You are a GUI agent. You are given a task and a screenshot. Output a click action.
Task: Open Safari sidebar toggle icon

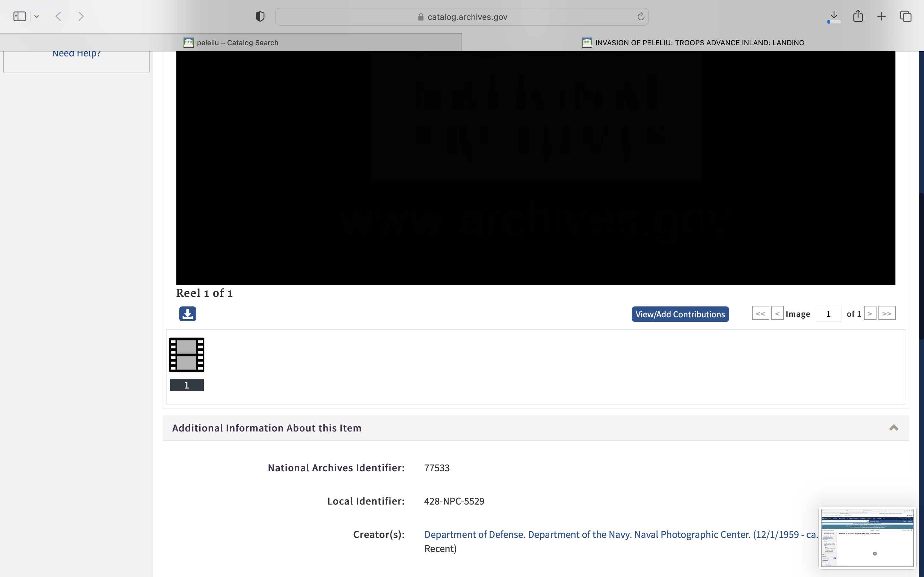point(20,16)
